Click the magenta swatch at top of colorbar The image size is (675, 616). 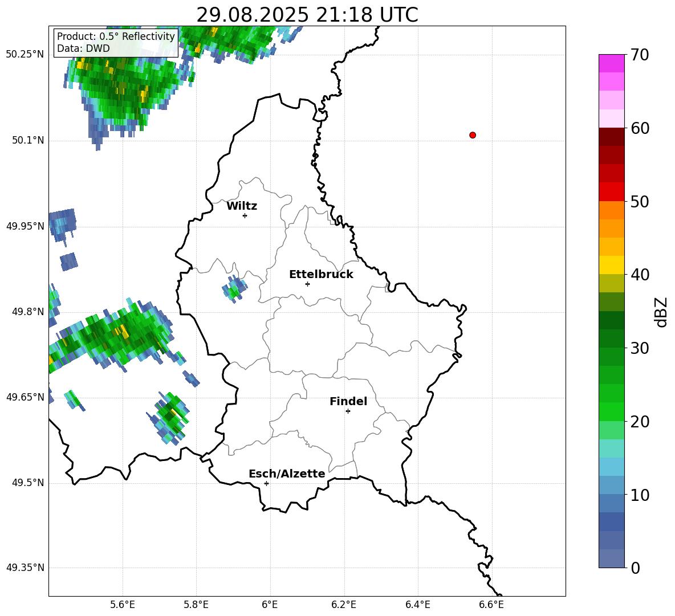tap(612, 63)
